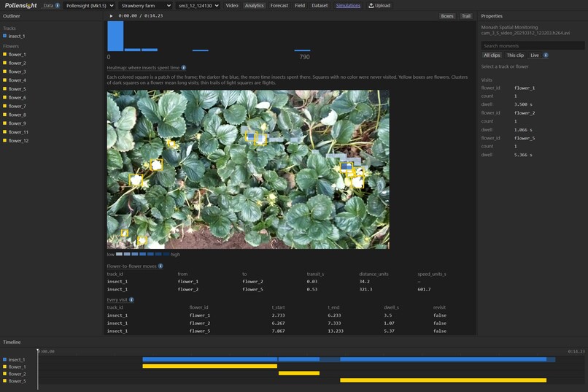Screen dimensions: 588x392
Task: Click t_start 2.733 in Every visit table
Action: 278,315
